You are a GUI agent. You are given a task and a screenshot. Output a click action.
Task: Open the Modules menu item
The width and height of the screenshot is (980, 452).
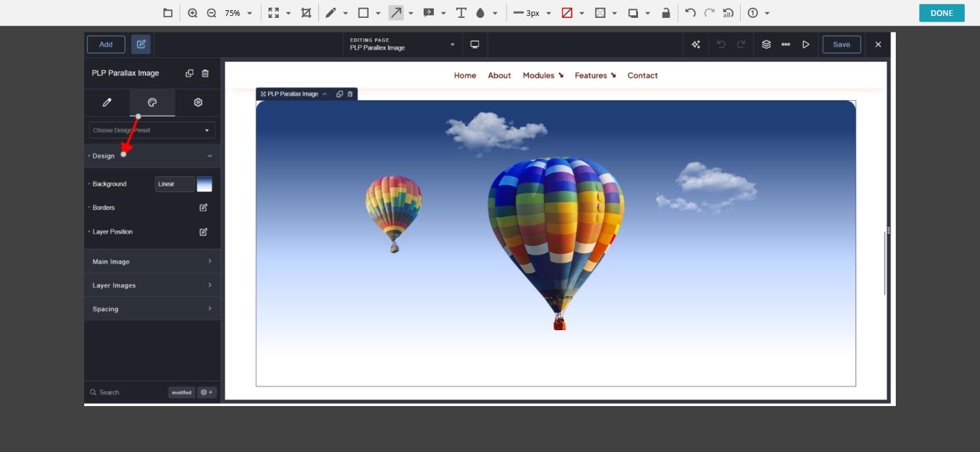click(x=543, y=75)
